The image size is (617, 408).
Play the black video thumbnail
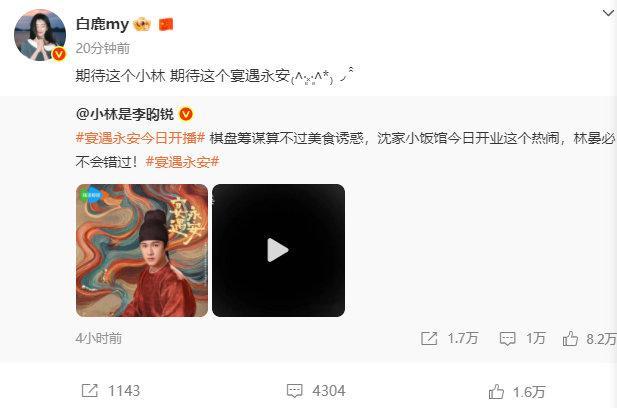(278, 250)
